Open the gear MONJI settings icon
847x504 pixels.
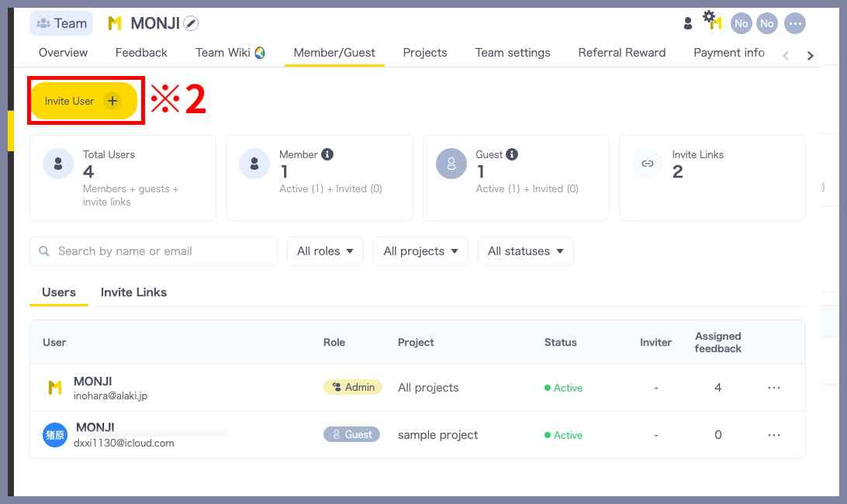pyautogui.click(x=714, y=22)
